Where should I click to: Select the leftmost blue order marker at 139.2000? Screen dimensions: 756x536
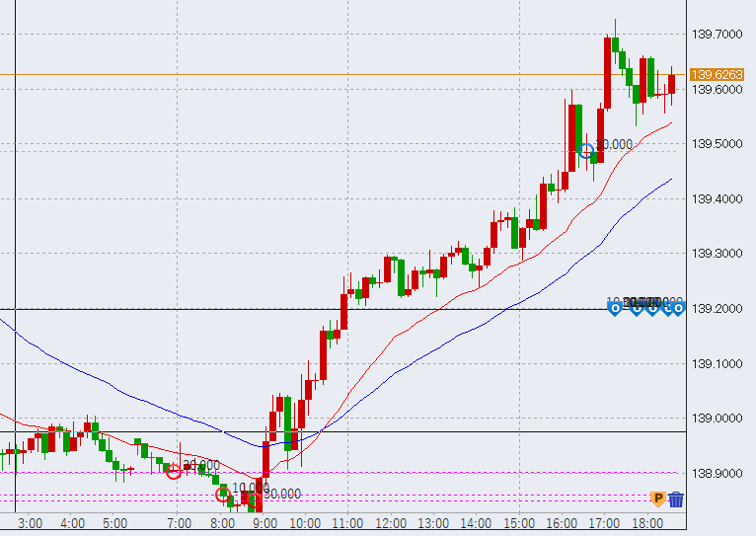coord(615,310)
